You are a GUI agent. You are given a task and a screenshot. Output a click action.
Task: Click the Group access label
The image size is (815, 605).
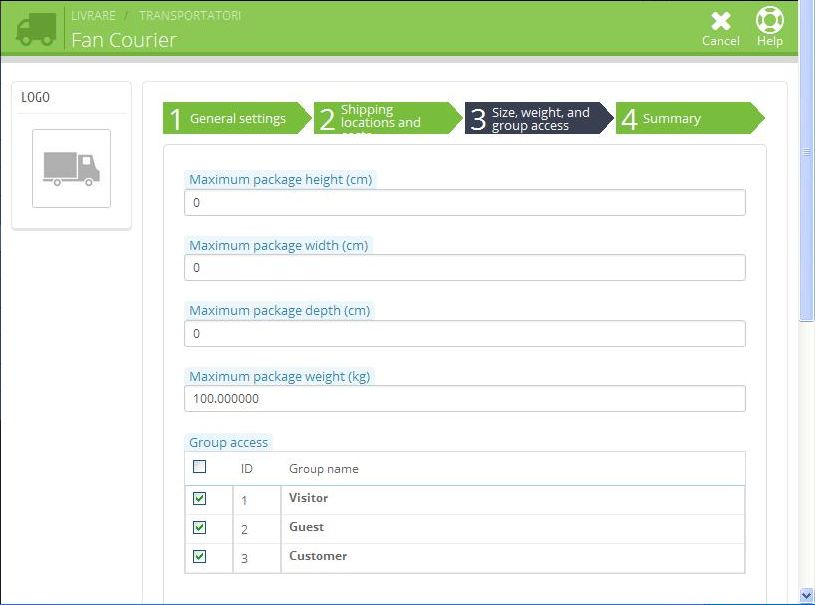[x=228, y=442]
